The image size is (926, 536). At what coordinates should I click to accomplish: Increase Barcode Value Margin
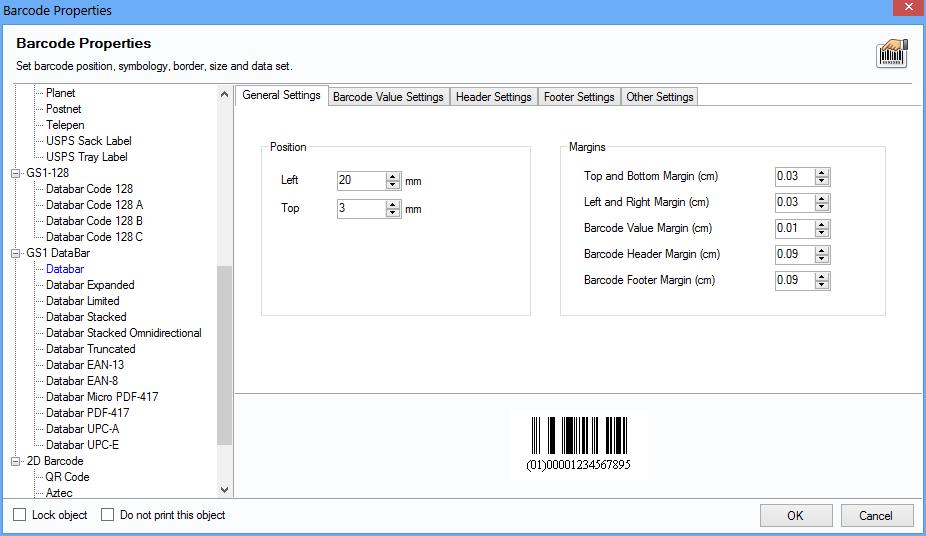click(x=822, y=225)
